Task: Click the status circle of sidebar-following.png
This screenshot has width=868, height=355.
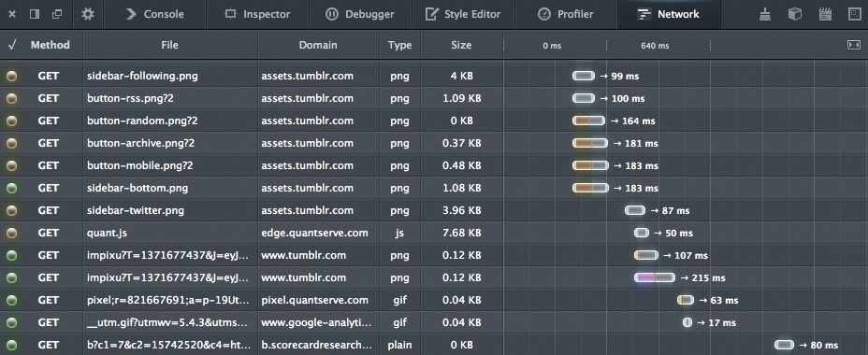Action: [x=11, y=77]
